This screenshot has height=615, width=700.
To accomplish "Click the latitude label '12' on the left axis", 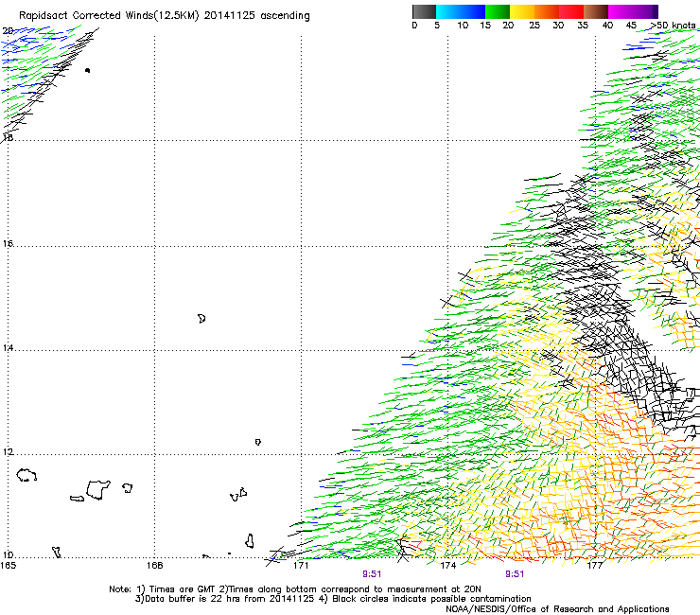I will coord(8,452).
